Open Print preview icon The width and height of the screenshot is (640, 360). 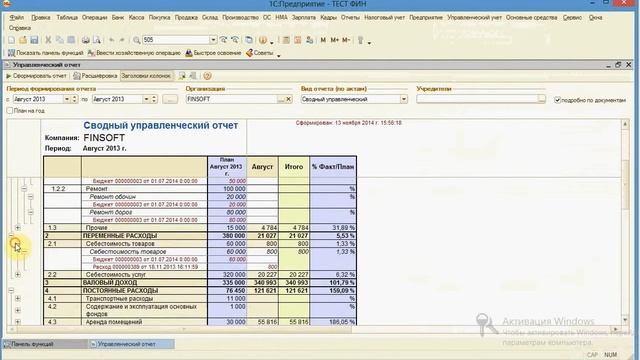click(97, 40)
